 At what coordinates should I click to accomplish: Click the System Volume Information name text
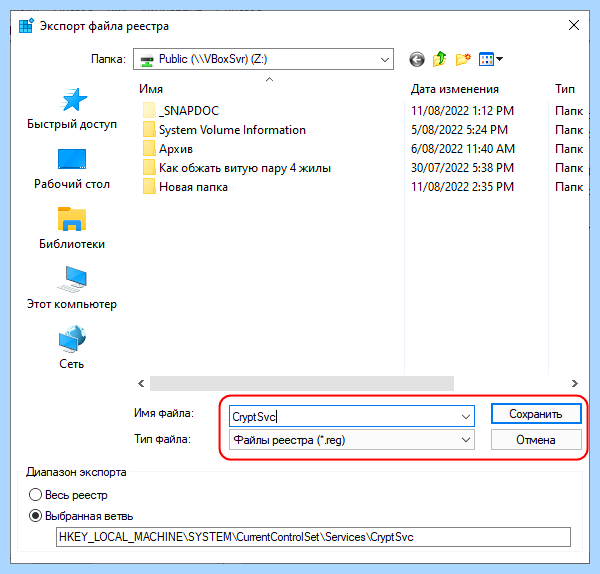point(232,130)
